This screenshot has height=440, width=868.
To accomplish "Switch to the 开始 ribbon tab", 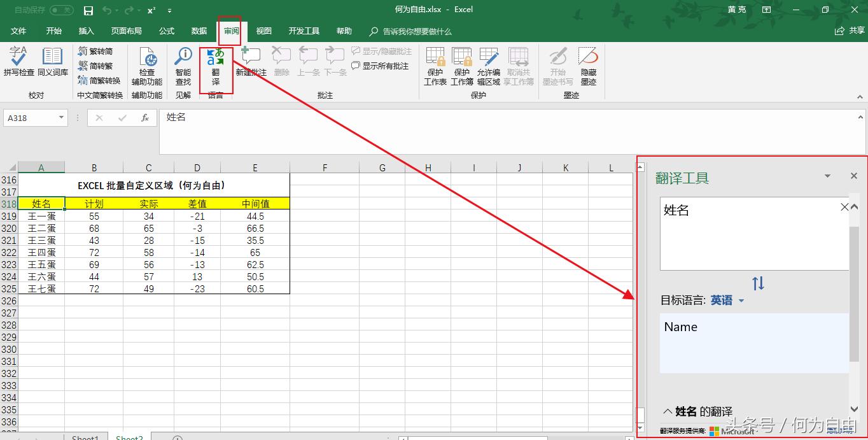I will click(x=53, y=30).
